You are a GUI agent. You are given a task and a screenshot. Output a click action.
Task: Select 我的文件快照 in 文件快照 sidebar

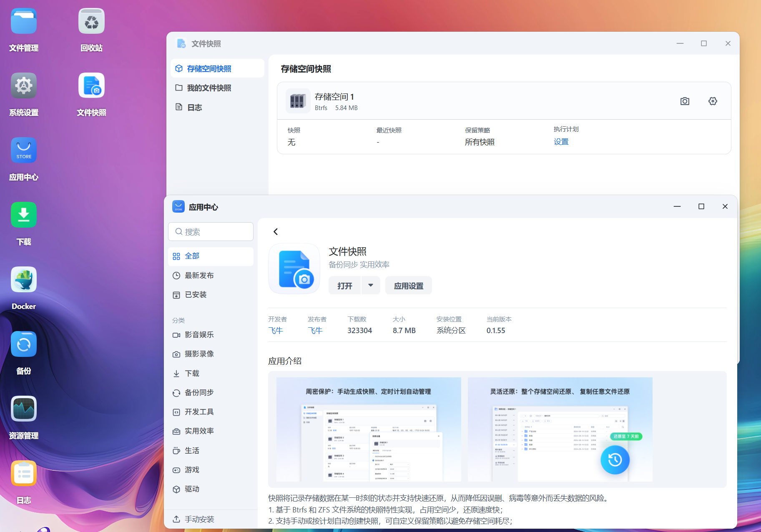point(217,88)
